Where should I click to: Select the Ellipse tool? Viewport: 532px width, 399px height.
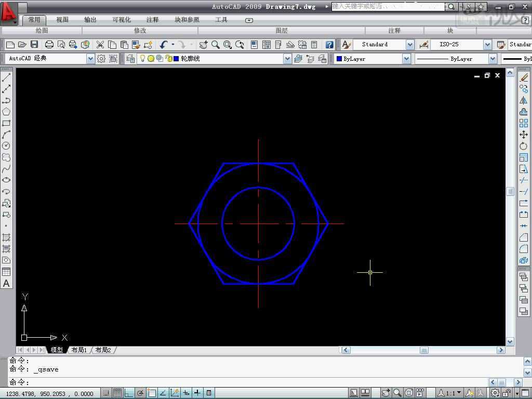(x=6, y=180)
